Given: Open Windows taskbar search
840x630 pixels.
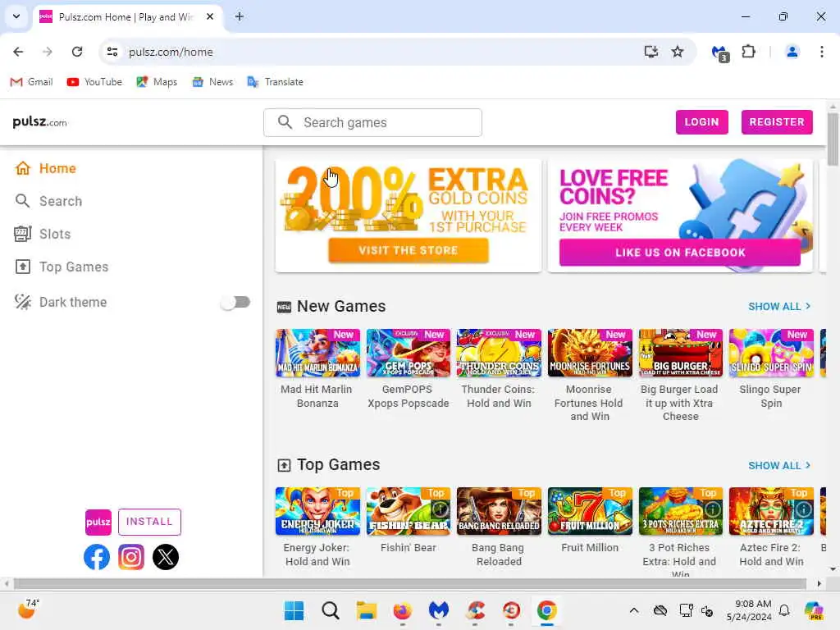Looking at the screenshot, I should [x=330, y=610].
